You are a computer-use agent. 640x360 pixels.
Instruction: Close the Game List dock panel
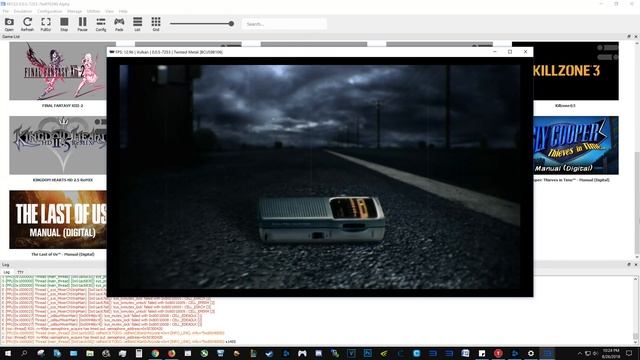click(636, 36)
